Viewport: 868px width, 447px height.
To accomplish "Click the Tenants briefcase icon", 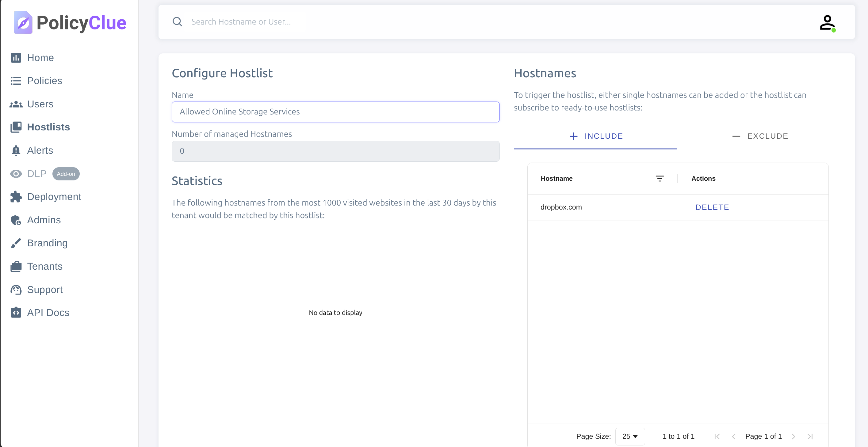I will tap(16, 266).
